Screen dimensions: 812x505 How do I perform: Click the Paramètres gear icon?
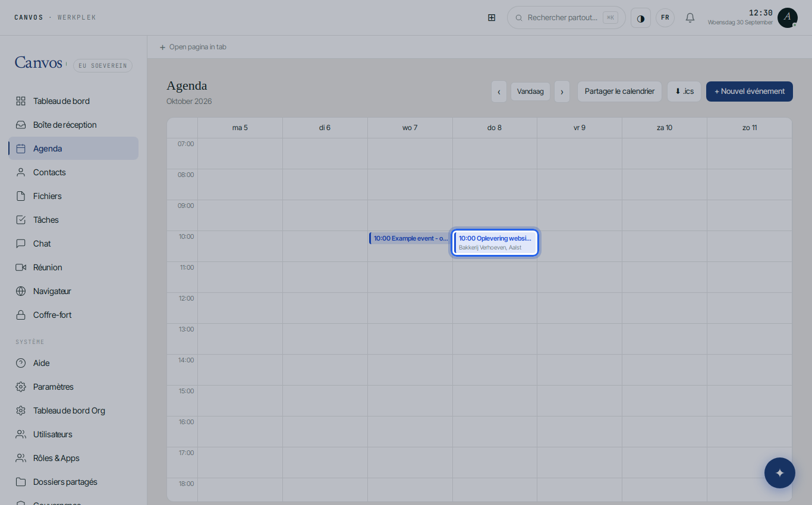pyautogui.click(x=21, y=387)
